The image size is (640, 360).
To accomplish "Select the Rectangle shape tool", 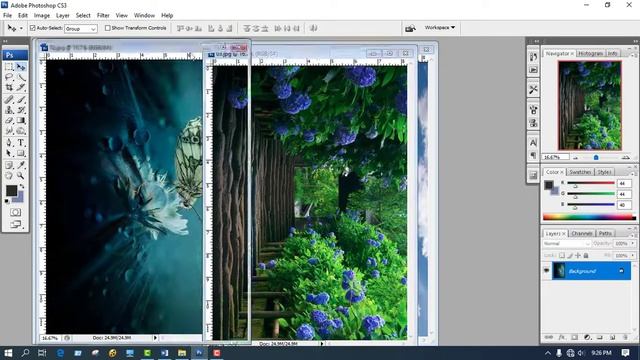I will 21,153.
